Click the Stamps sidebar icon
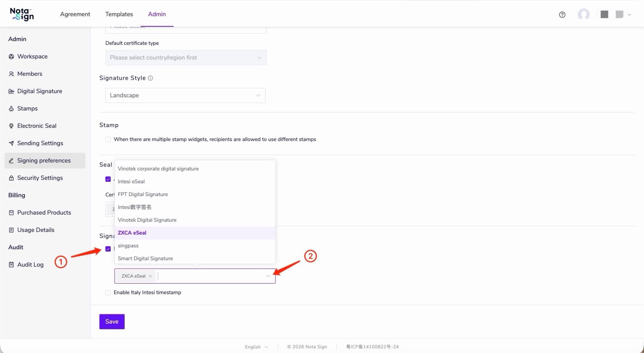Image resolution: width=644 pixels, height=353 pixels. point(11,109)
